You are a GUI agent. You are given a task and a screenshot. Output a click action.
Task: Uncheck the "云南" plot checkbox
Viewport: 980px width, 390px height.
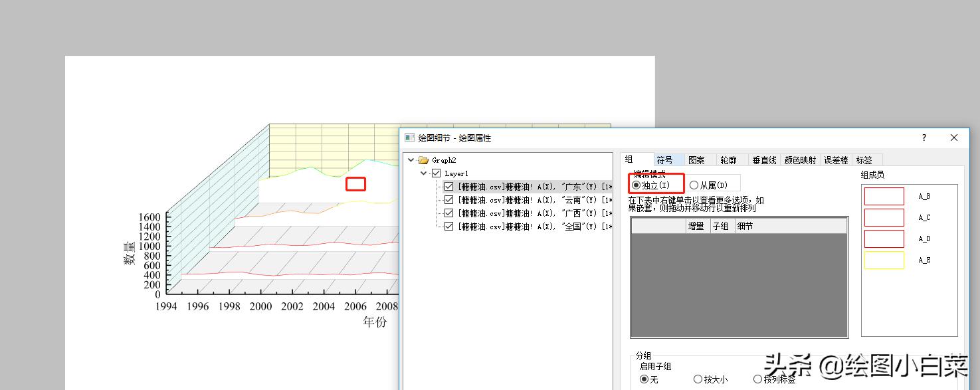point(449,200)
